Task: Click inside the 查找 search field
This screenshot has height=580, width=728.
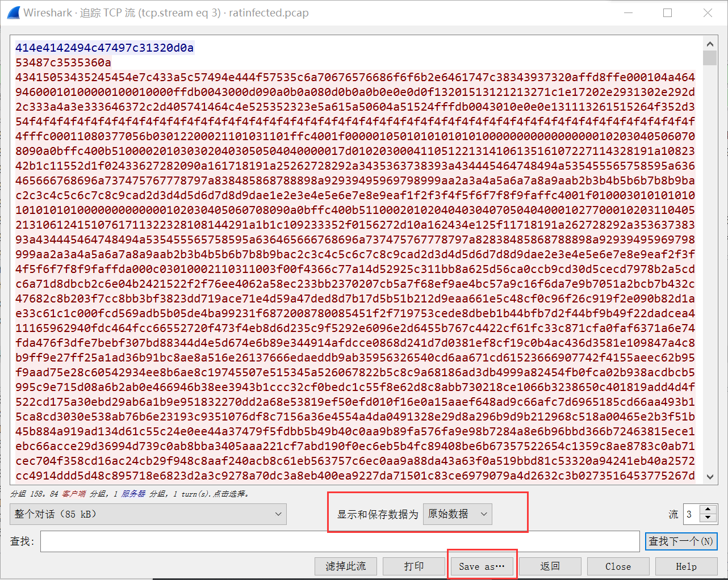Action: coord(341,541)
